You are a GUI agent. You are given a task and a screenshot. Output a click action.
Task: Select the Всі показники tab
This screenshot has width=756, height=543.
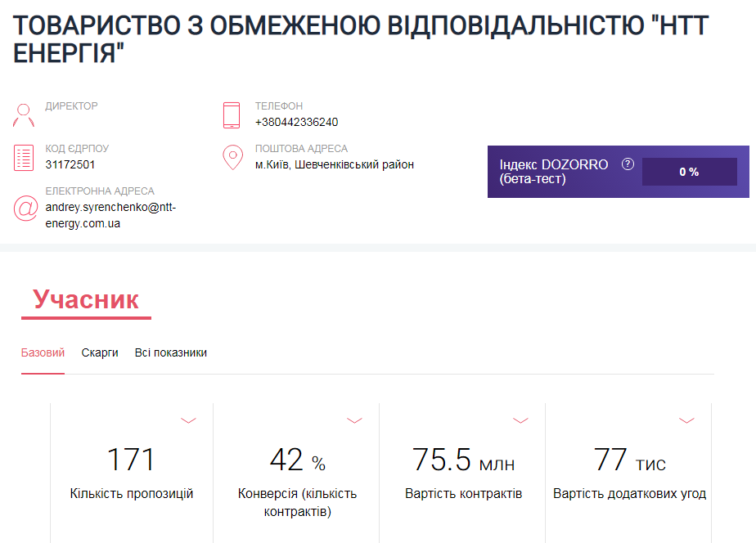pos(171,353)
